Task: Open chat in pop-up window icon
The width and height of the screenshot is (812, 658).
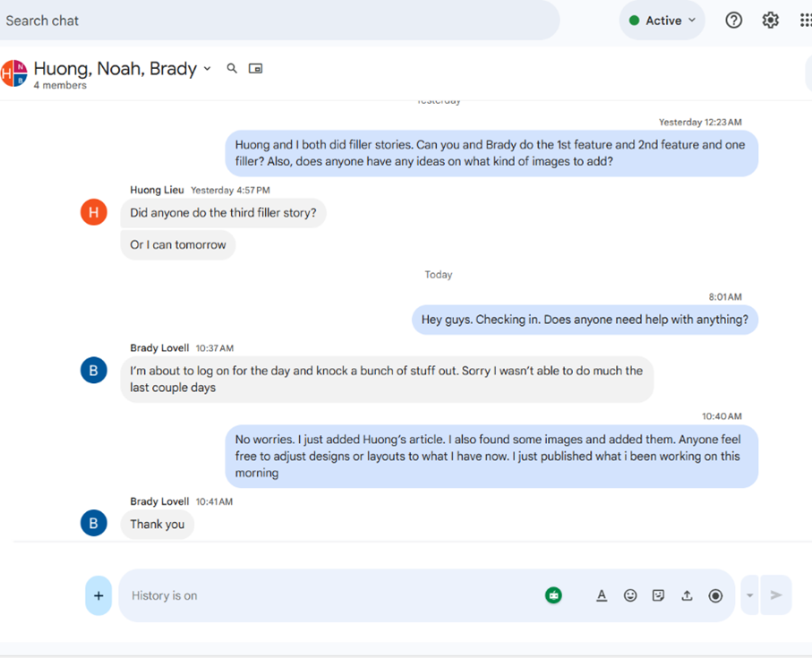Action: coord(255,68)
